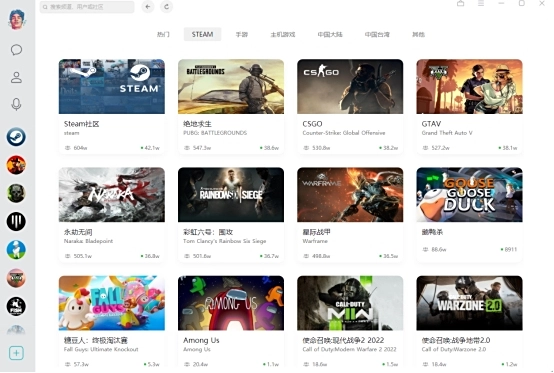Click the plus add-server button
The image size is (554, 373).
coord(16,353)
